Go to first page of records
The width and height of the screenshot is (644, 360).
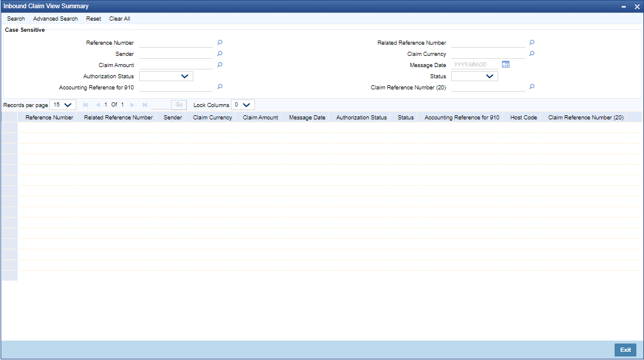coord(85,105)
